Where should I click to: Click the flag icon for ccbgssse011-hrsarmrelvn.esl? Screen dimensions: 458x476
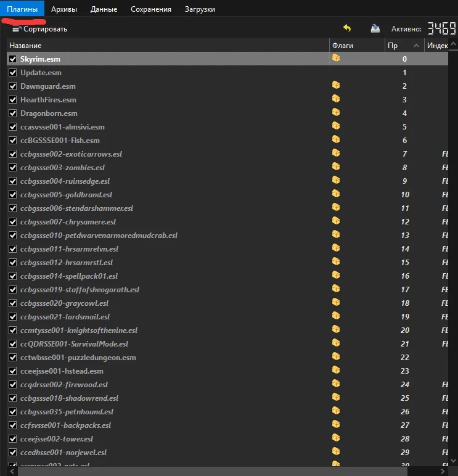coord(336,248)
